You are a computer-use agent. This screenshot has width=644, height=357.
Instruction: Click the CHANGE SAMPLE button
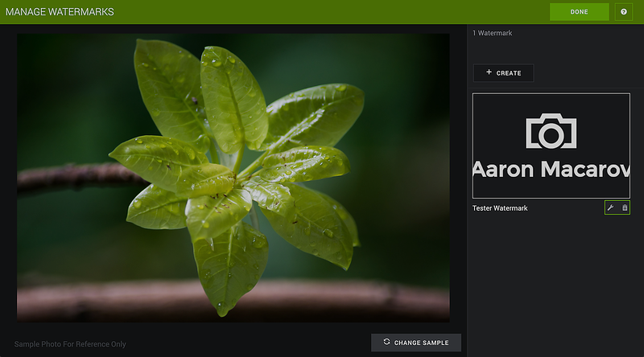416,343
